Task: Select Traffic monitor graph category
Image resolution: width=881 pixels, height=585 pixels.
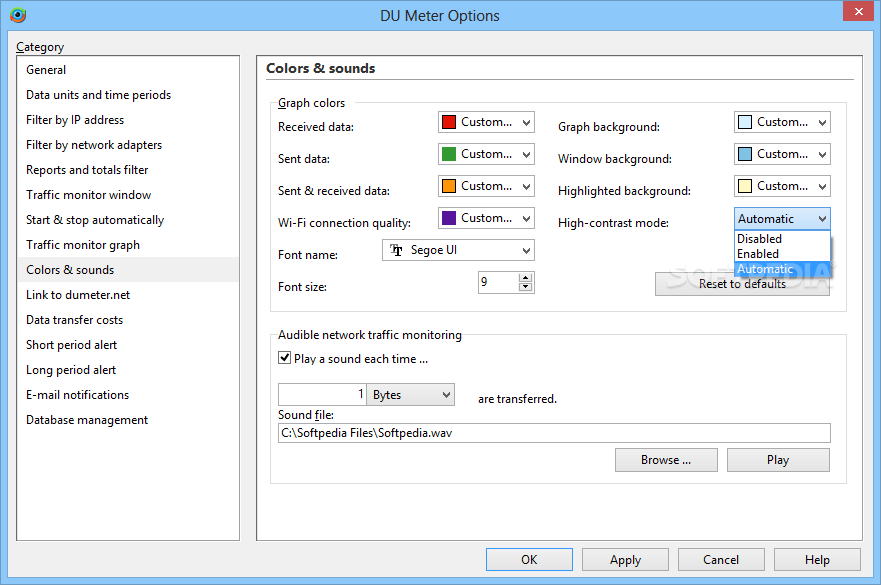Action: click(x=128, y=245)
